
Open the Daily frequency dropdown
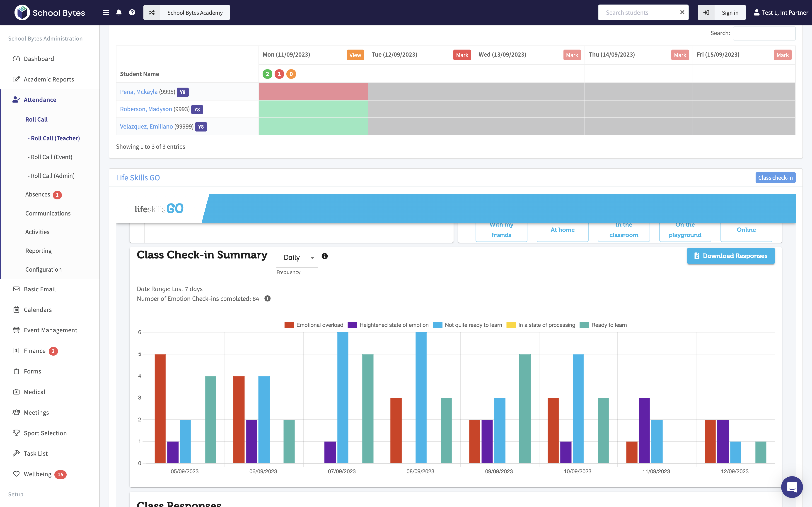point(297,258)
